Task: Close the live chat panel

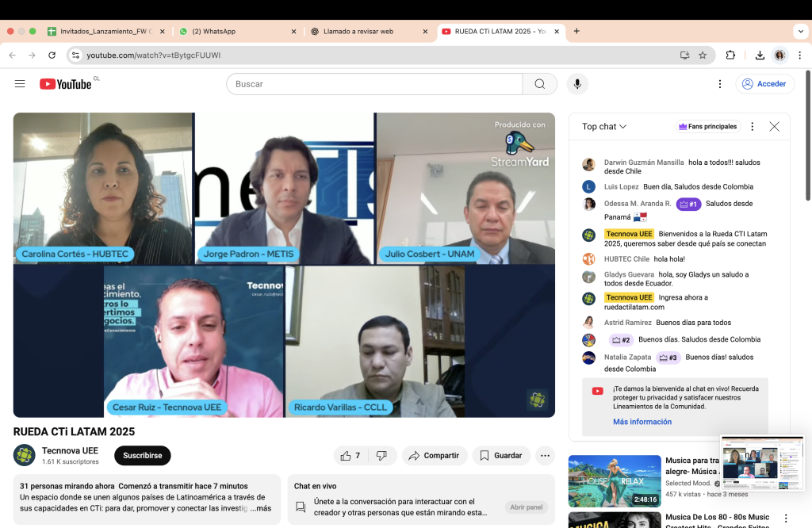Action: 774,127
